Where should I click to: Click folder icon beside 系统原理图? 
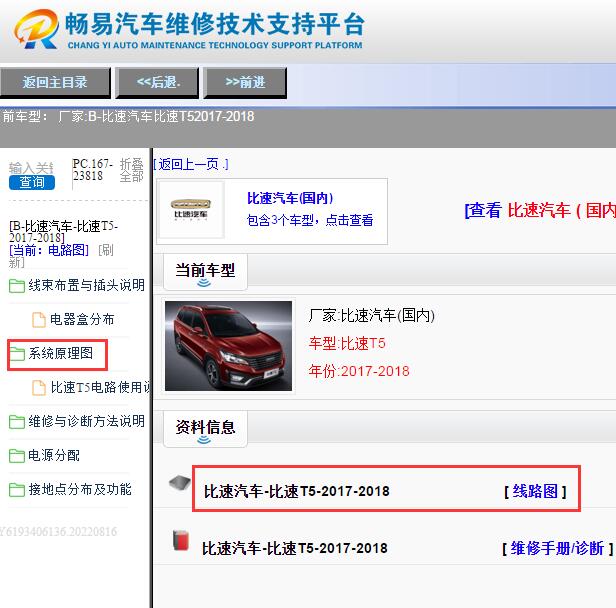point(17,354)
